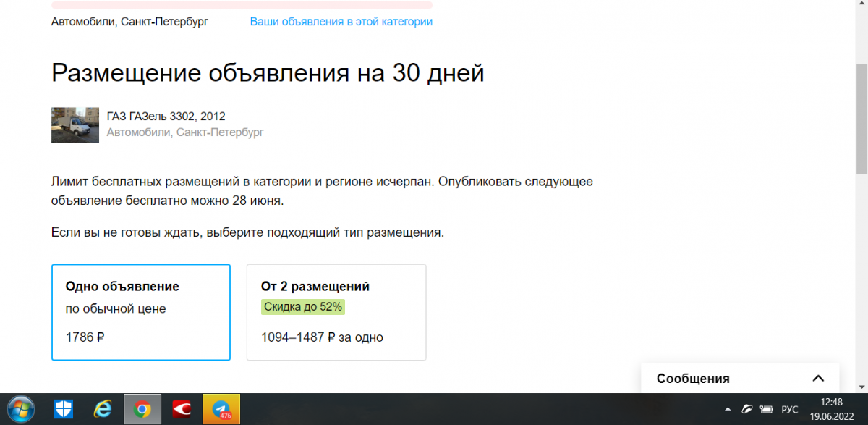This screenshot has height=425, width=868.
Task: Click listing title 'ГАЗ ГАЗель 3302, 2012'
Action: click(166, 117)
